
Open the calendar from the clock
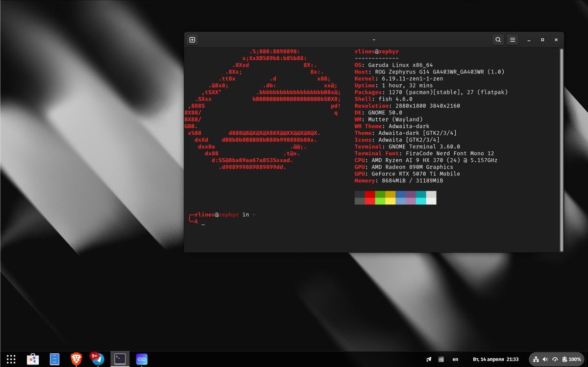point(495,359)
